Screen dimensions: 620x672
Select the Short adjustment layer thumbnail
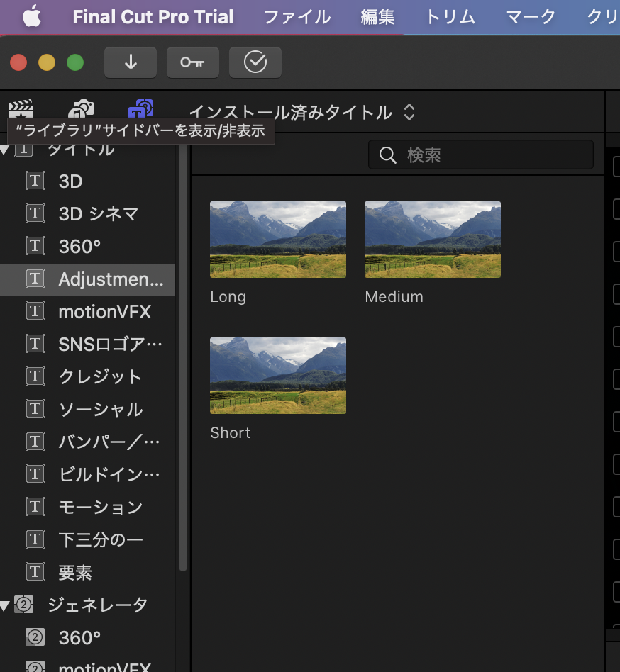278,376
